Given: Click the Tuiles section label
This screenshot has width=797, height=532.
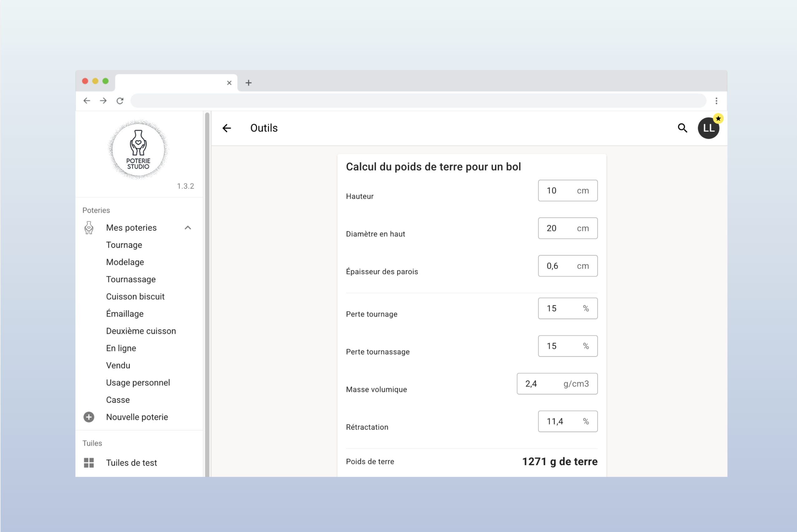Looking at the screenshot, I should [92, 443].
